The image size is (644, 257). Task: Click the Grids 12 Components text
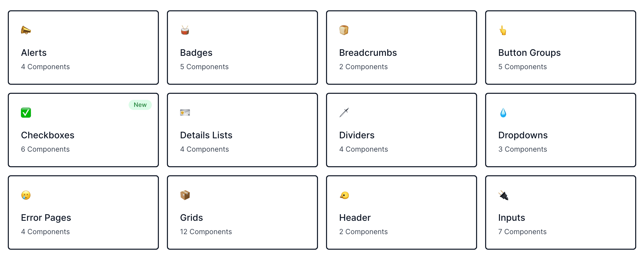click(x=206, y=232)
